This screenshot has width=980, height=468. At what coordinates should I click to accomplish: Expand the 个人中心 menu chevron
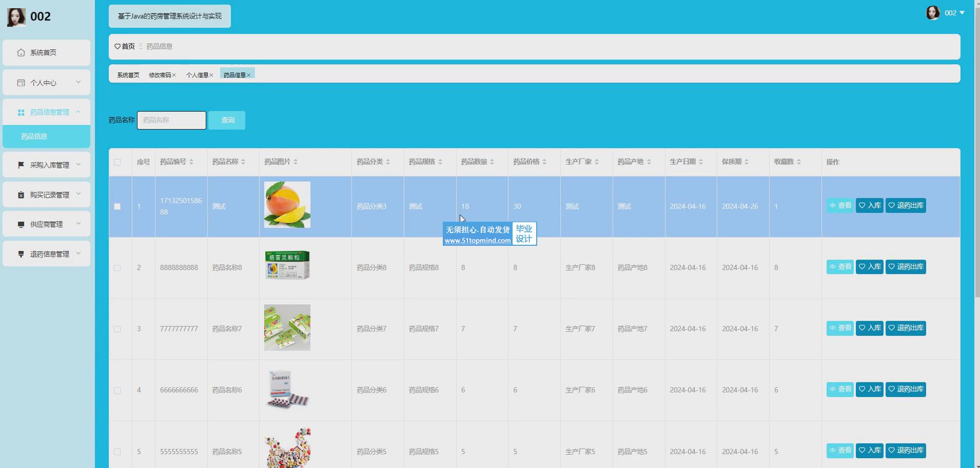(x=79, y=82)
